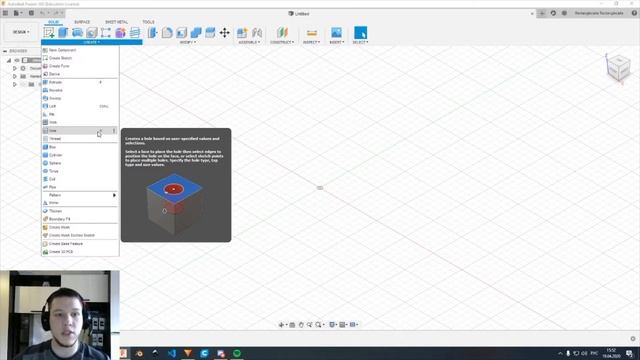Click the help question mark icon
The height and width of the screenshot is (360, 640).
tap(634, 13)
